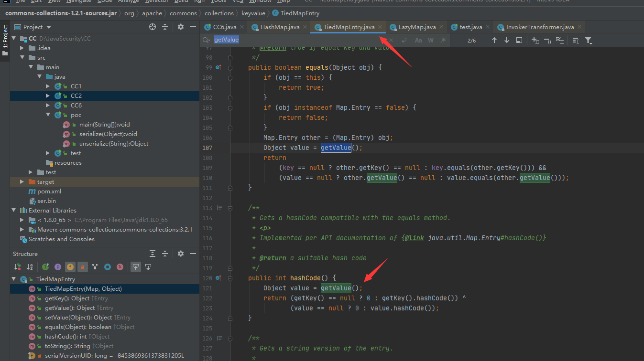Expand the JDK 1.8.0_65 library node

pos(22,220)
